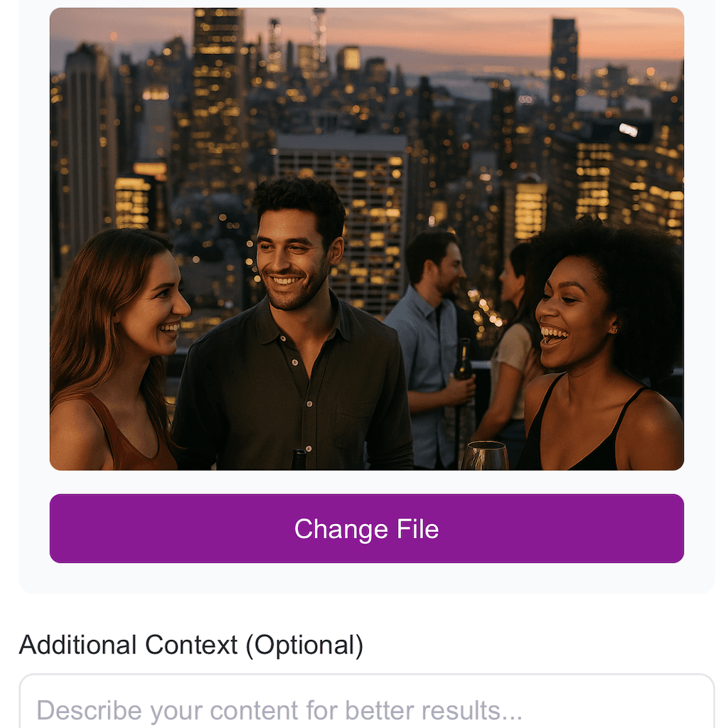Click the upload card containing the preview
Screen dimensions: 728x728
point(366,299)
